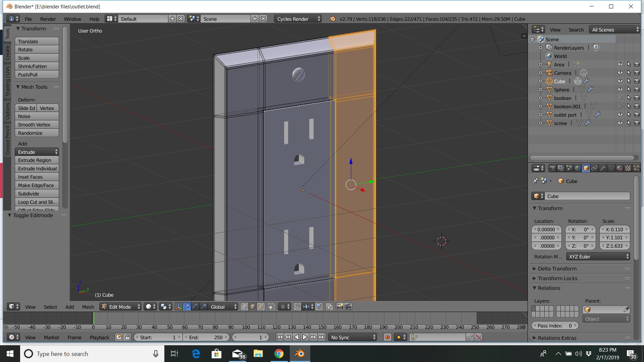Click the snap magnet icon
This screenshot has height=362, width=644.
click(297, 307)
